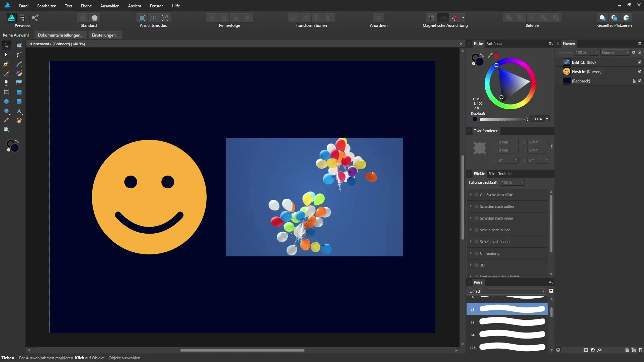Select the Vector Crop tool

[6, 92]
